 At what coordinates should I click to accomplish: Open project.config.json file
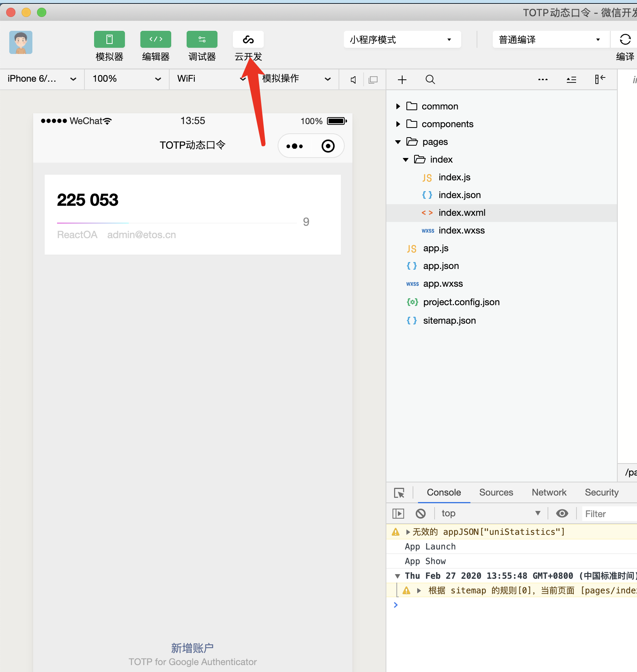click(x=461, y=302)
